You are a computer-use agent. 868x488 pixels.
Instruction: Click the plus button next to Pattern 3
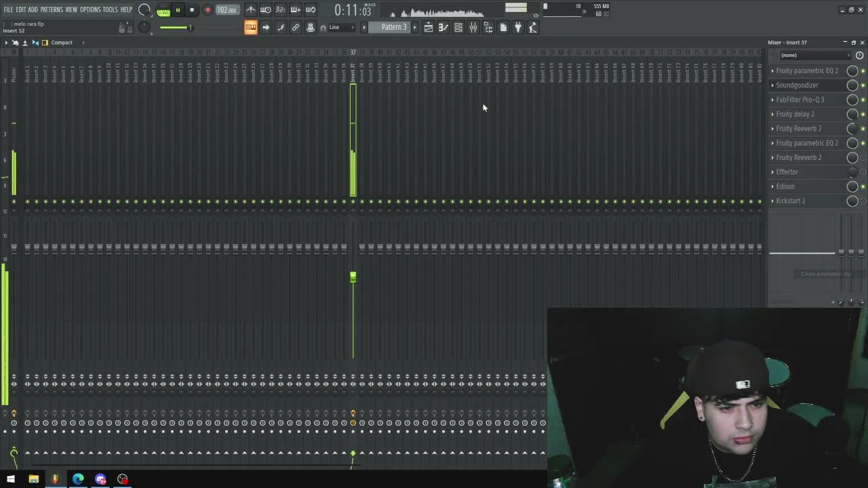pos(415,28)
